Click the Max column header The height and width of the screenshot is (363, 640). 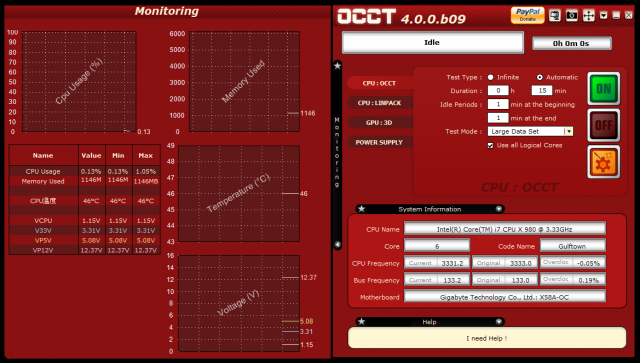146,156
